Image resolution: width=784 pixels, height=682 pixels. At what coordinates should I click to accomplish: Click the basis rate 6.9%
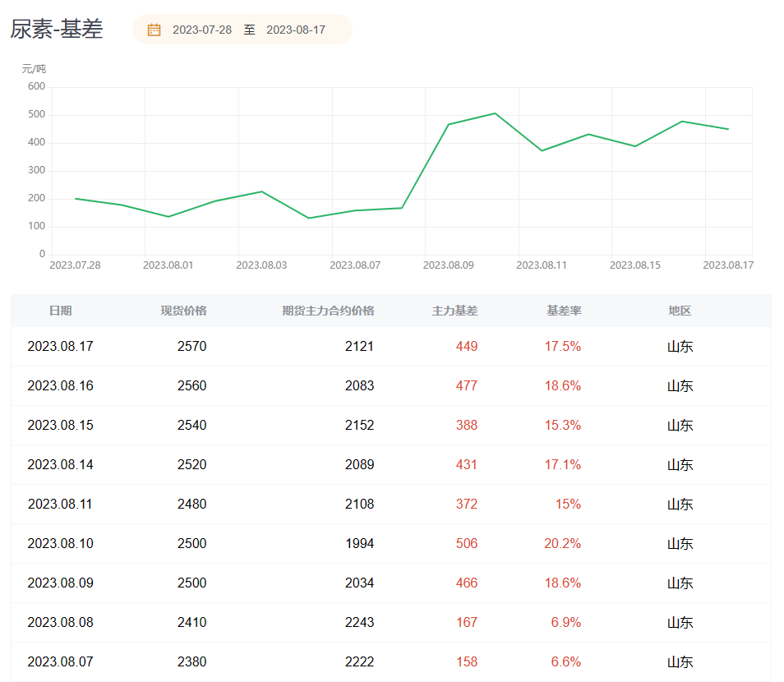(566, 623)
